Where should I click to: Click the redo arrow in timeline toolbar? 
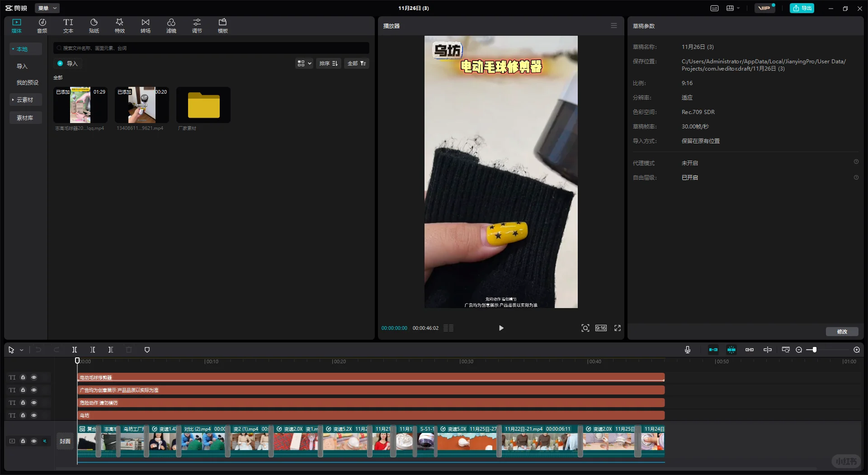click(57, 350)
